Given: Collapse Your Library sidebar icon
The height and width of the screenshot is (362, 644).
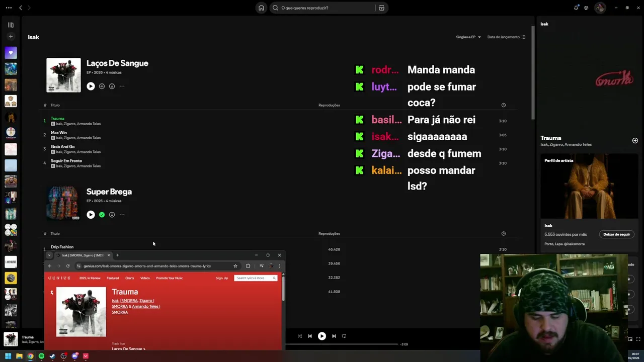Looking at the screenshot, I should point(11,25).
